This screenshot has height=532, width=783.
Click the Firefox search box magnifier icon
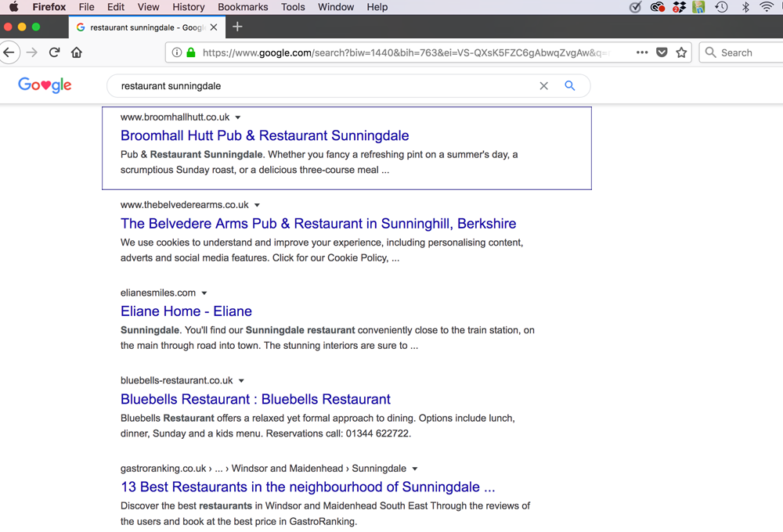pos(711,52)
